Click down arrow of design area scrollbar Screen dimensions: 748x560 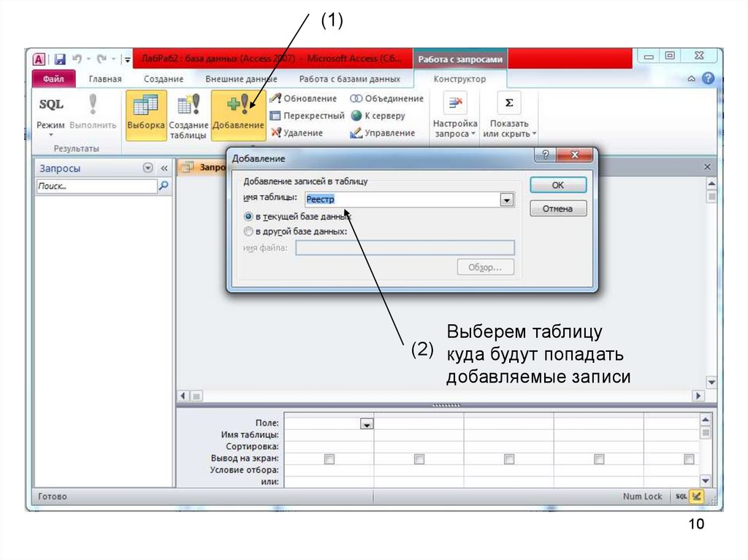pos(711,382)
